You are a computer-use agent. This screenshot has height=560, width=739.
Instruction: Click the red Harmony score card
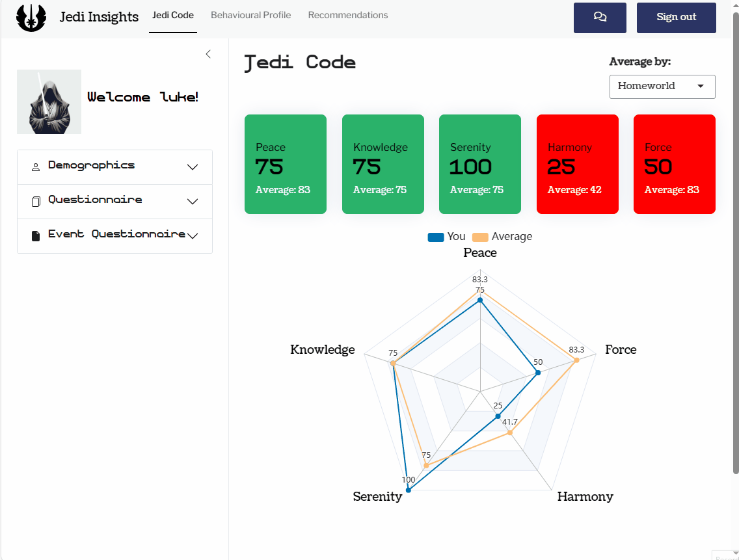577,165
